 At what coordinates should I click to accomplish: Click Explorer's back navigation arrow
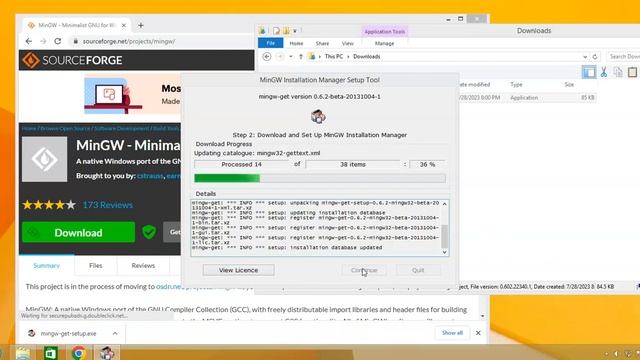[267, 57]
